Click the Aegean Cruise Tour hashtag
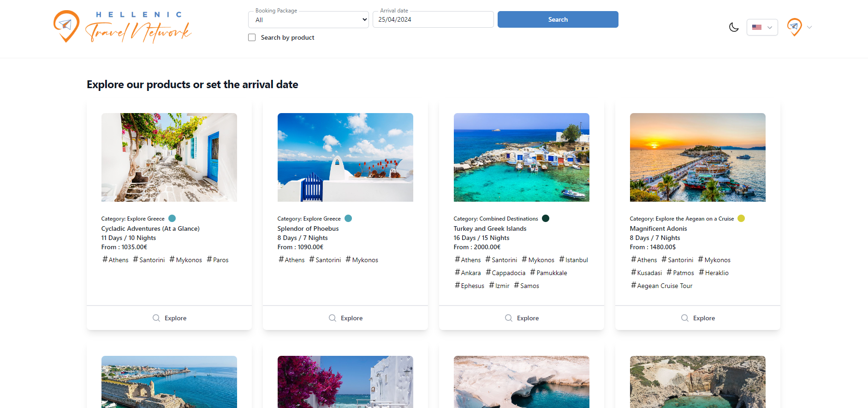This screenshot has height=408, width=868. point(661,286)
